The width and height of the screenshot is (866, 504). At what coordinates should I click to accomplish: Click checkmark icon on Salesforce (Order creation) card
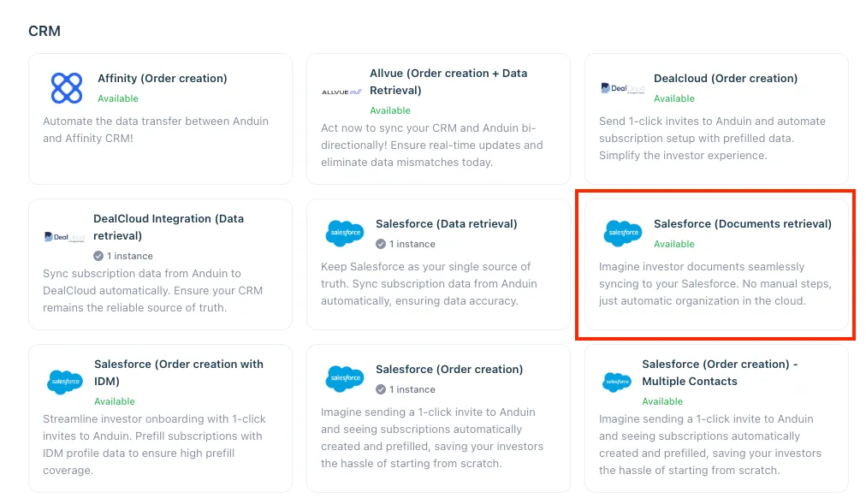[381, 389]
